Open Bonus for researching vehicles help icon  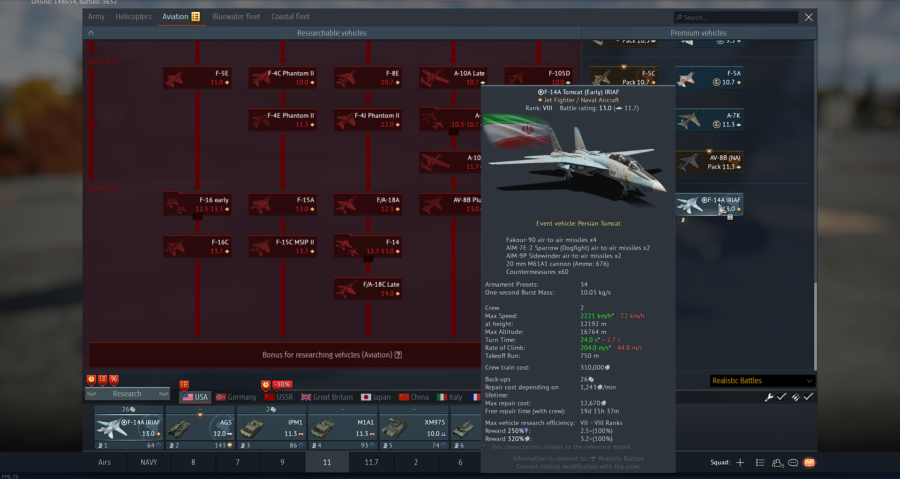click(398, 354)
